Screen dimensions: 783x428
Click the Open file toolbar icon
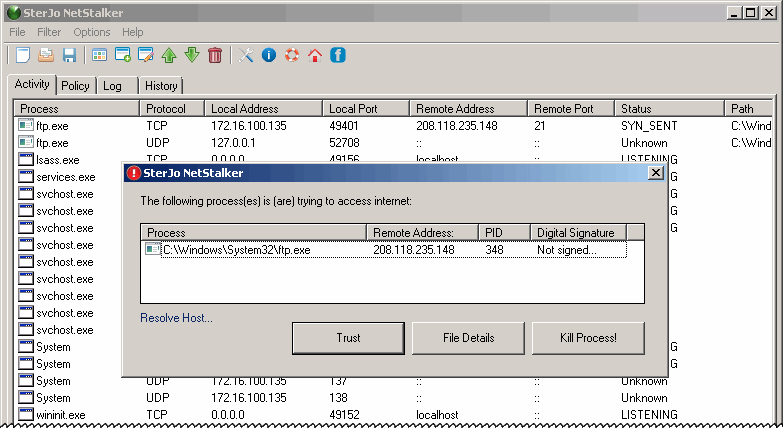[x=47, y=55]
